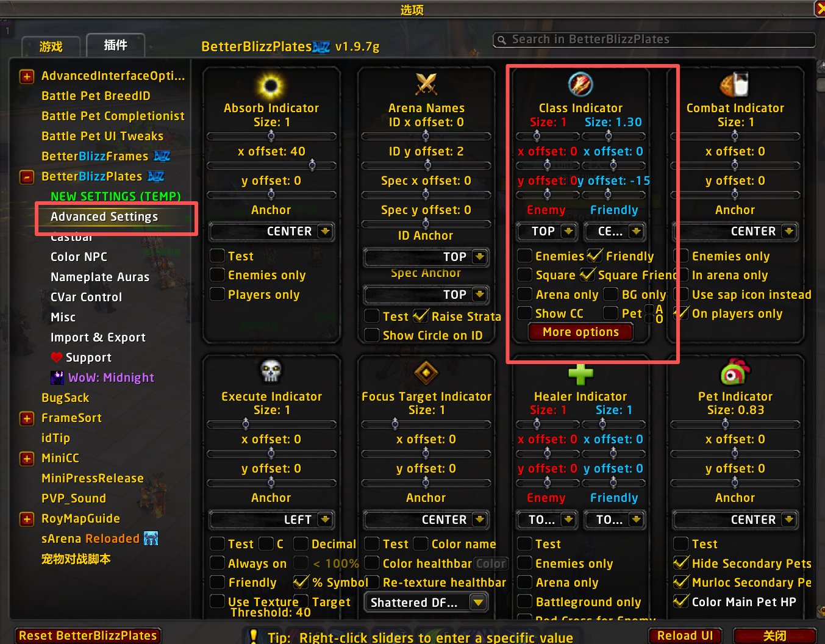
Task: Click the Class Indicator icon
Action: pyautogui.click(x=580, y=84)
